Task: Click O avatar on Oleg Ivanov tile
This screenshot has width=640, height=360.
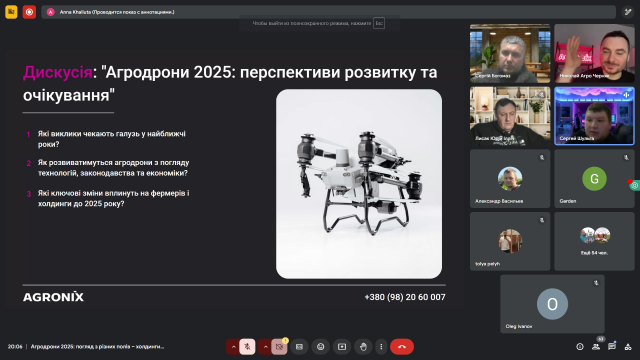Action: pos(552,304)
